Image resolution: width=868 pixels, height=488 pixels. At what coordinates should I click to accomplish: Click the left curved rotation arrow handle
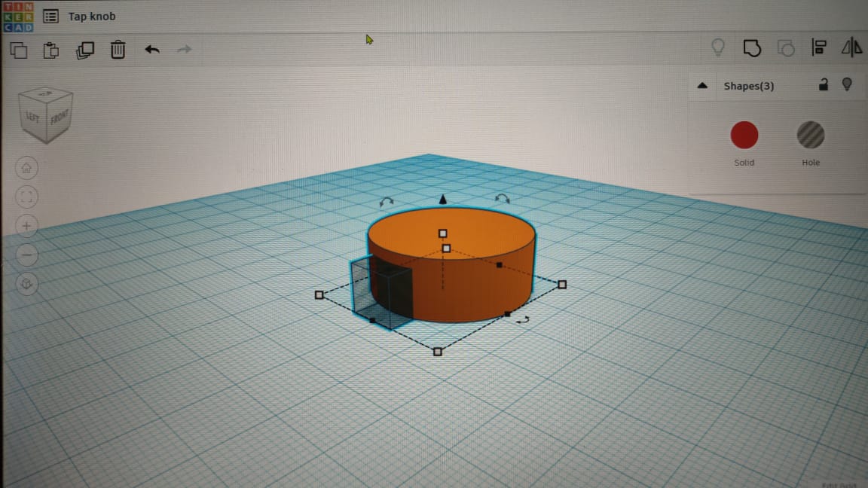point(386,202)
